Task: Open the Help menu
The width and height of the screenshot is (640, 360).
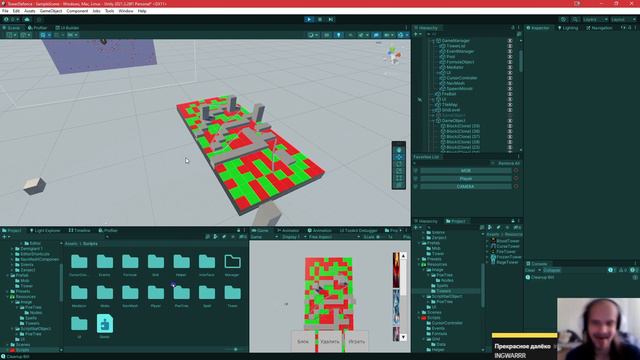Action: pos(142,11)
